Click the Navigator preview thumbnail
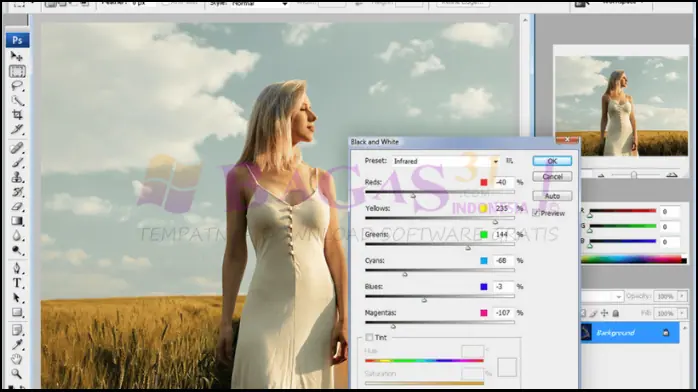This screenshot has height=392, width=698. [621, 106]
